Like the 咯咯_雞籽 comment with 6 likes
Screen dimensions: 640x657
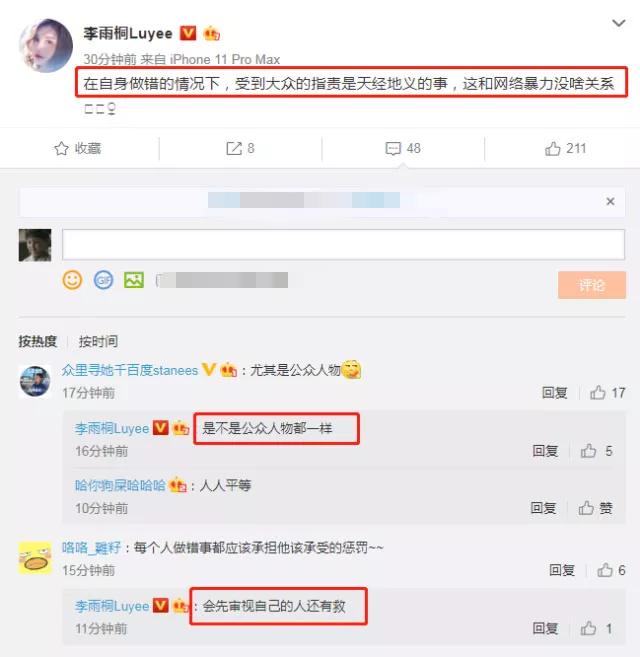605,570
